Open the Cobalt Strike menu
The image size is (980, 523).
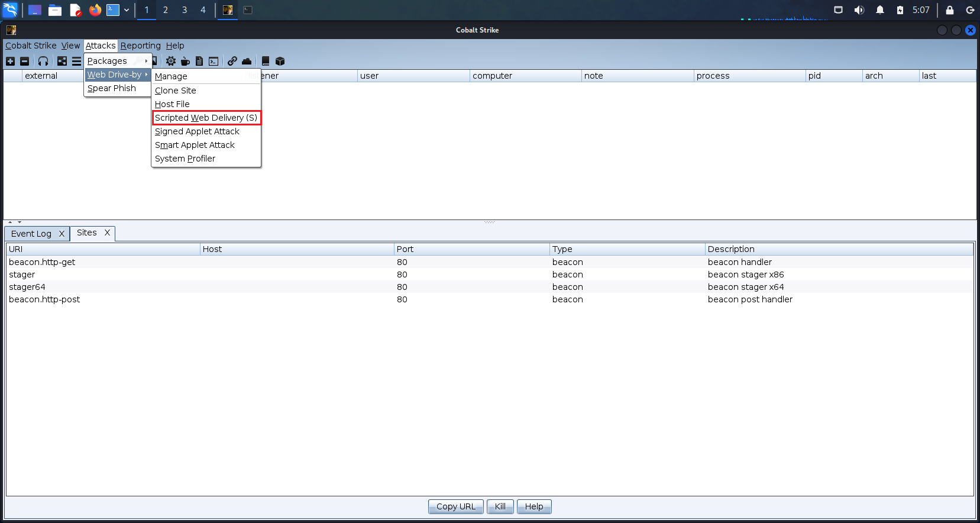[x=31, y=46]
